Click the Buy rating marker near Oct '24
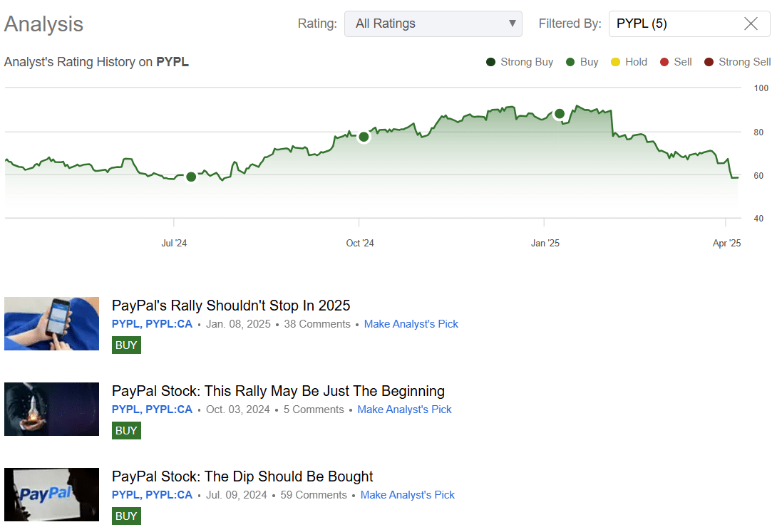 click(x=364, y=137)
